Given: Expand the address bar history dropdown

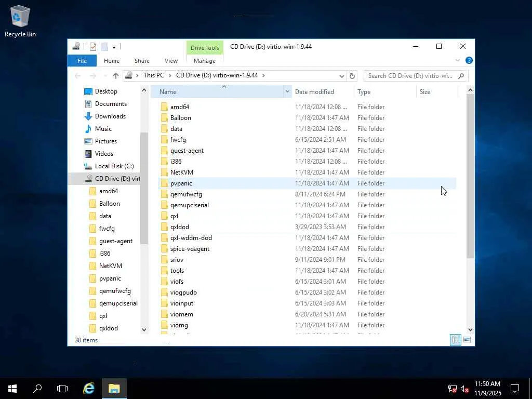Looking at the screenshot, I should coord(342,76).
